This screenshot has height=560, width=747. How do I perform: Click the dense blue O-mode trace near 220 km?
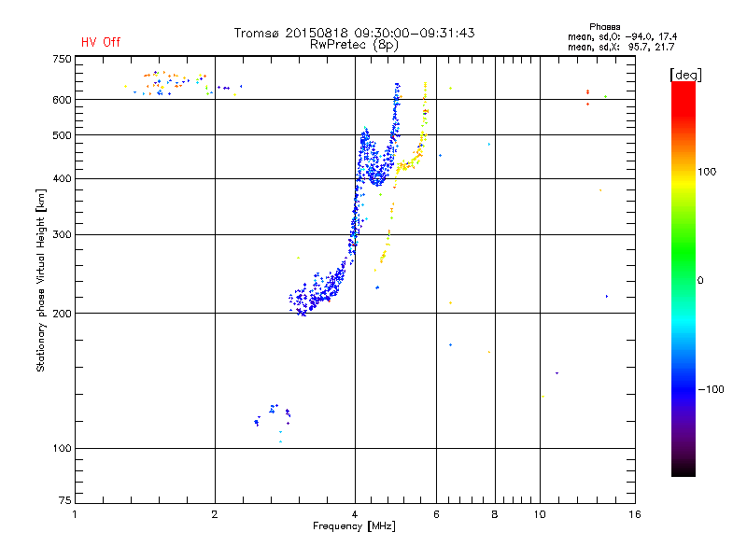click(x=317, y=290)
